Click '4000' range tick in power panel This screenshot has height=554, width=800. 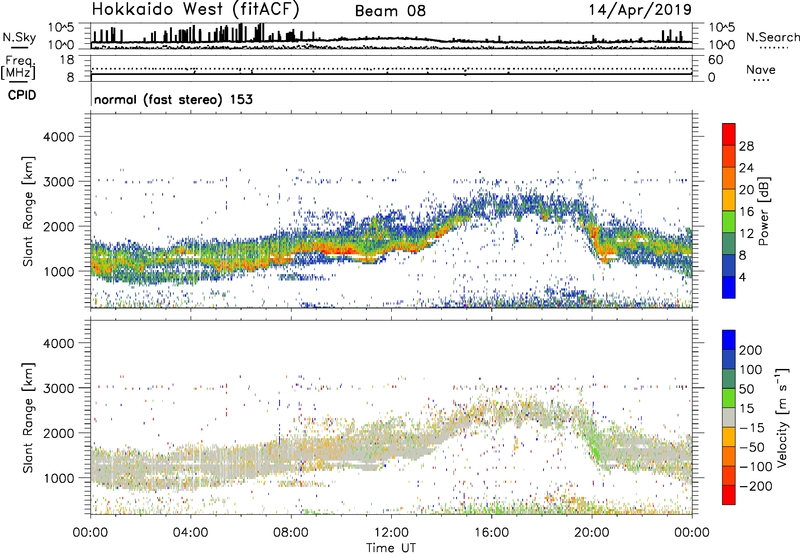tap(59, 137)
